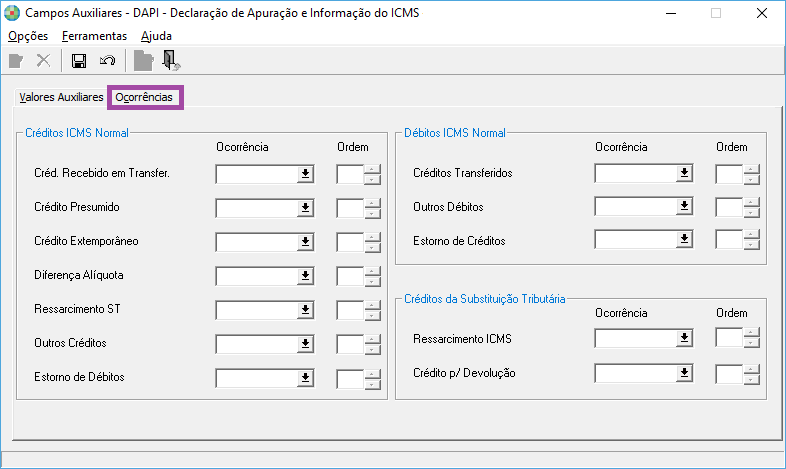Click the Undo arrow toolbar icon

click(107, 61)
